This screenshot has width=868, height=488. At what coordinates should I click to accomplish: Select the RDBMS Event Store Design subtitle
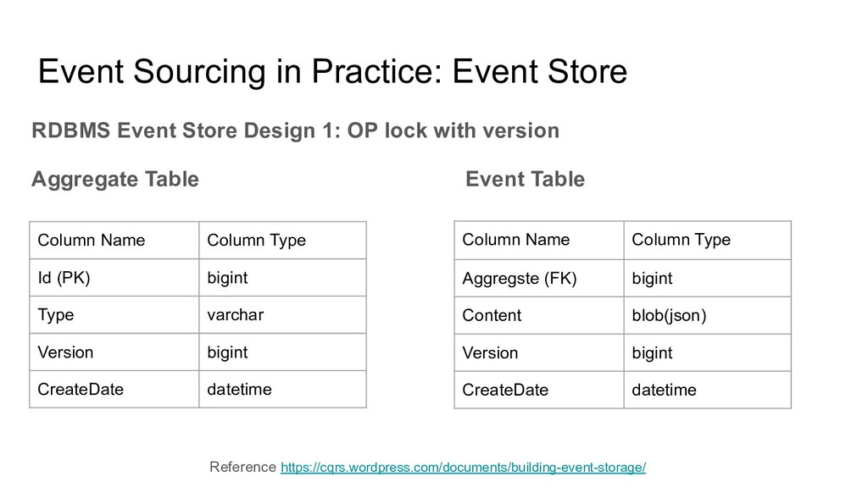pos(295,131)
